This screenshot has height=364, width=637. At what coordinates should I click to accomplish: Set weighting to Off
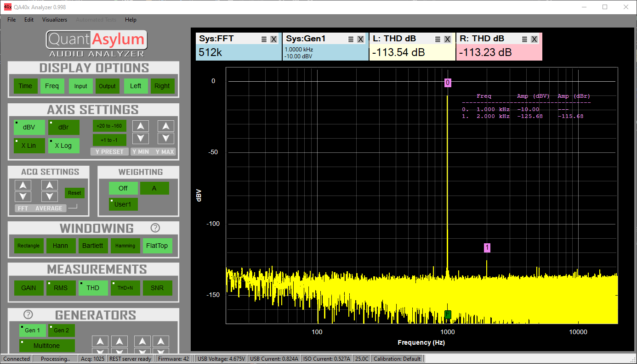click(123, 188)
